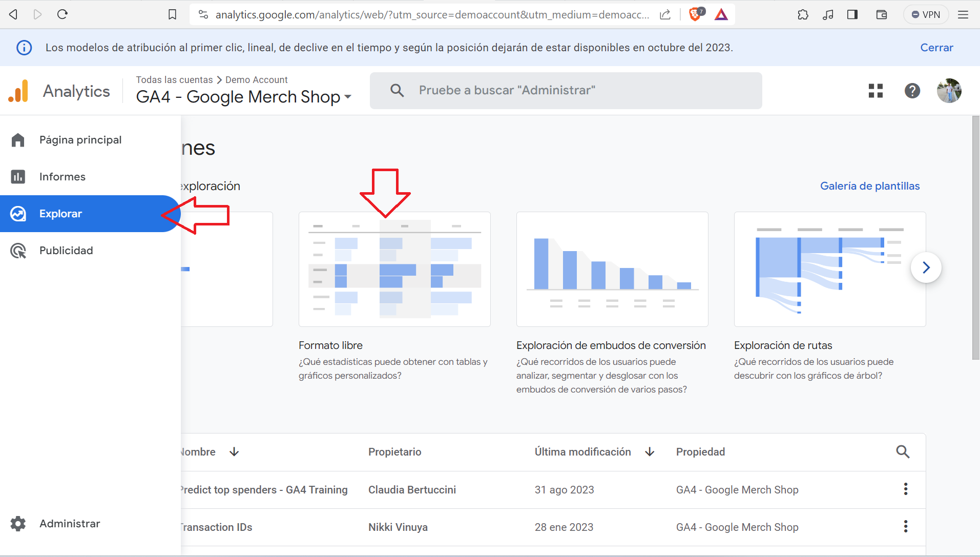
Task: Sort by Nombre column arrow
Action: coord(234,452)
